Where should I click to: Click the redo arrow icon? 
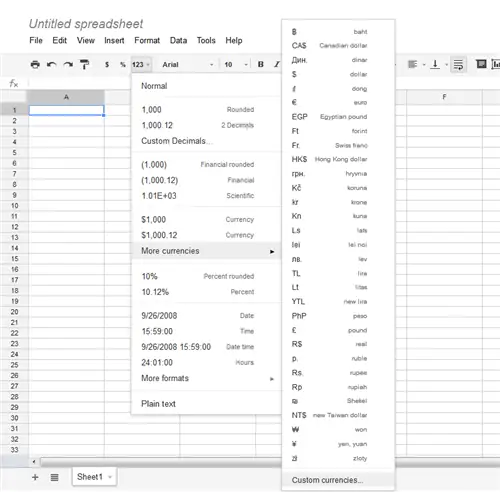click(68, 64)
